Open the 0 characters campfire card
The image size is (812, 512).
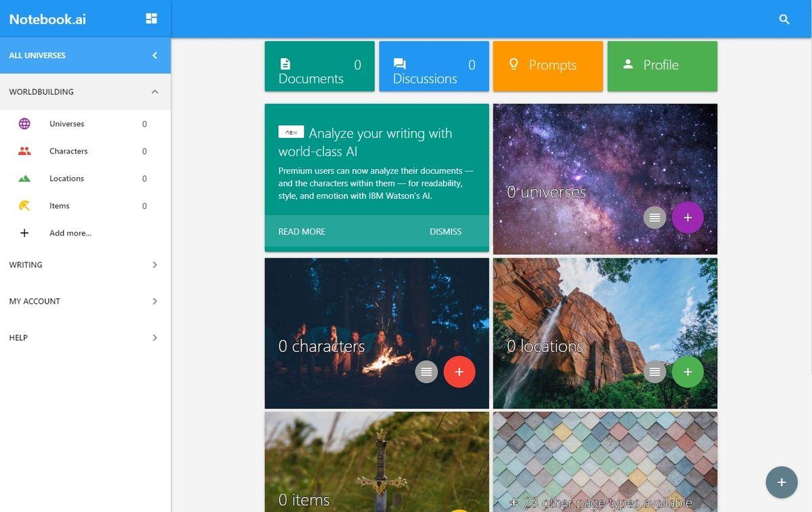pyautogui.click(x=377, y=333)
